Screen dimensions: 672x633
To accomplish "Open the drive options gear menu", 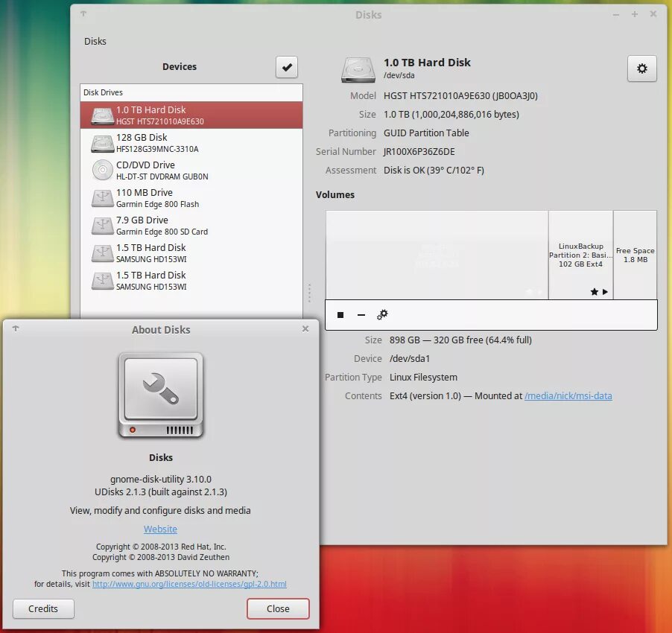I will pos(641,69).
